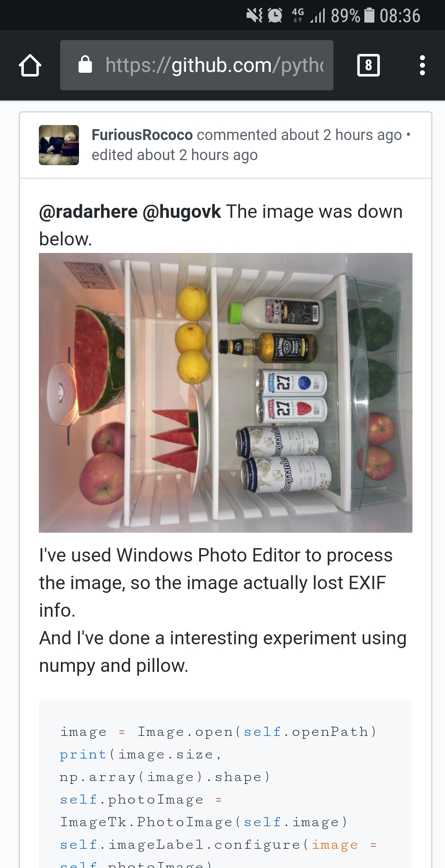Tap the 08:36 clock in status bar

400,16
